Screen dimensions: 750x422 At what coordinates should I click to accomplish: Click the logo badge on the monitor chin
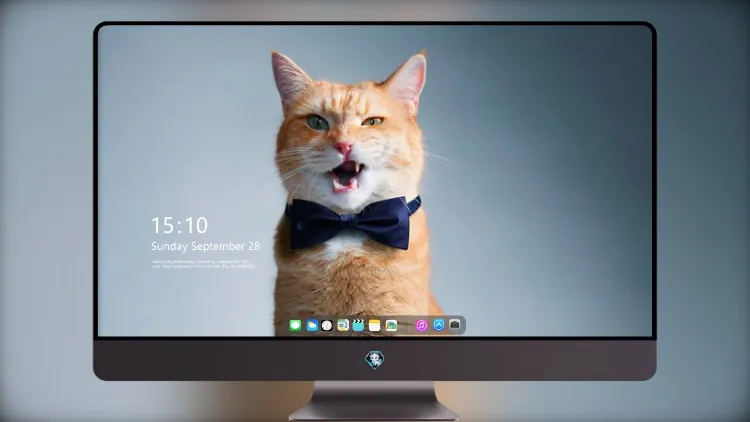375,360
